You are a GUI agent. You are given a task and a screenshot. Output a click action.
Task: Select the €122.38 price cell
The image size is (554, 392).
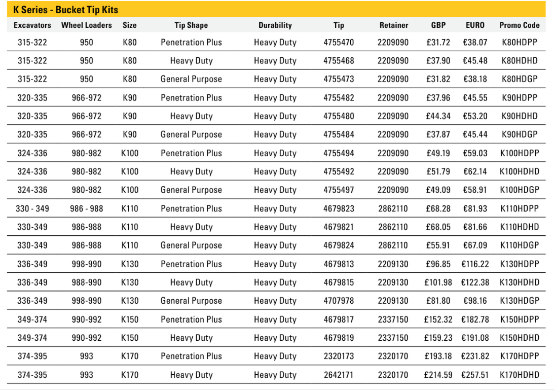tap(475, 282)
